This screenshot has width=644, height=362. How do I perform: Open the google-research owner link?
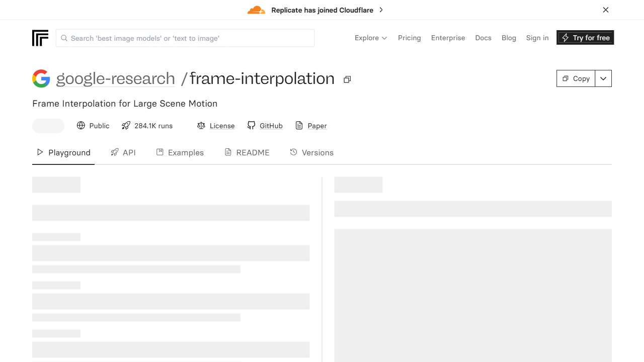click(115, 78)
